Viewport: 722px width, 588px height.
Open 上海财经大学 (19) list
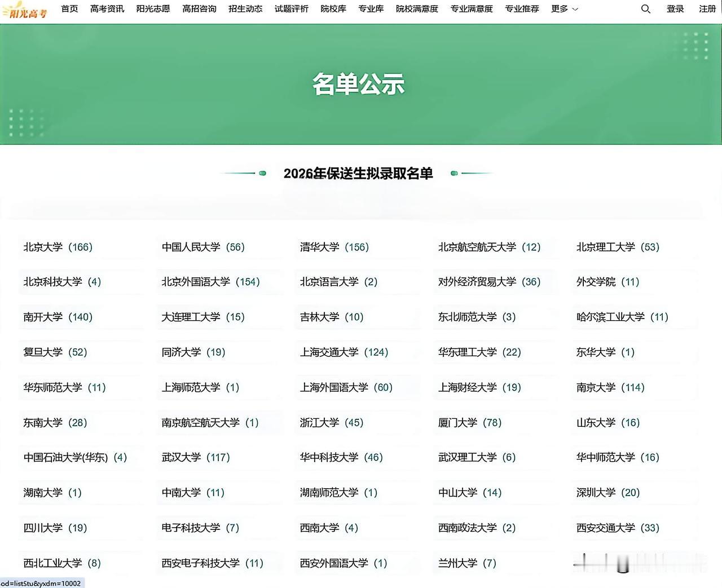pyautogui.click(x=479, y=387)
